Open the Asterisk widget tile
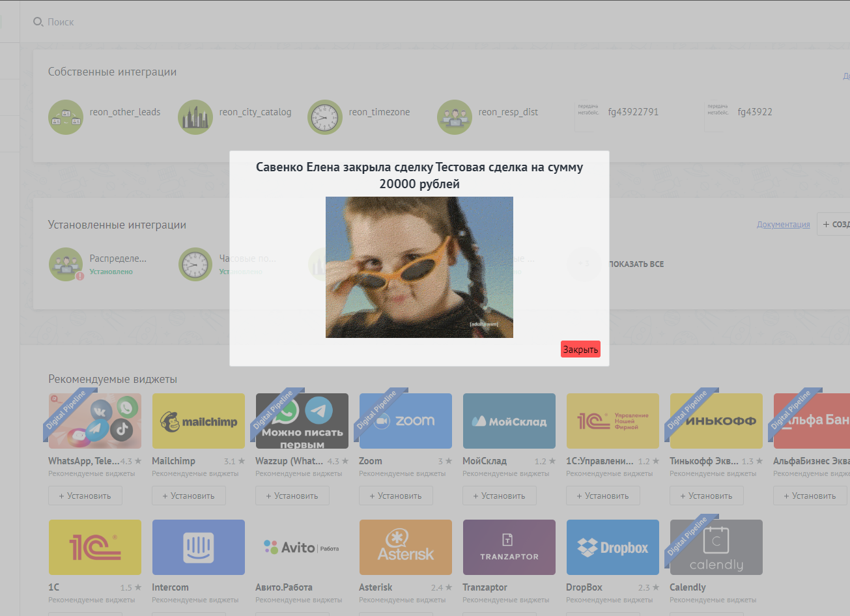The image size is (850, 616). coord(406,547)
